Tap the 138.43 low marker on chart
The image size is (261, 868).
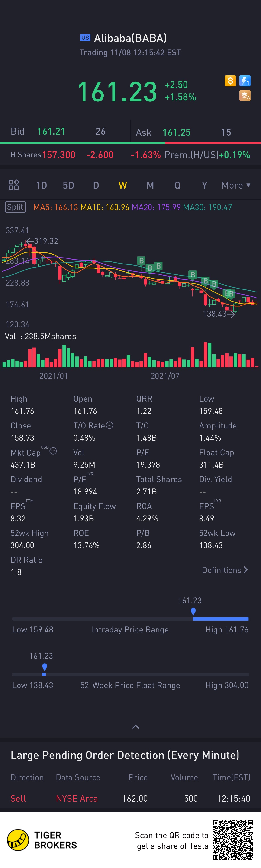tap(219, 314)
